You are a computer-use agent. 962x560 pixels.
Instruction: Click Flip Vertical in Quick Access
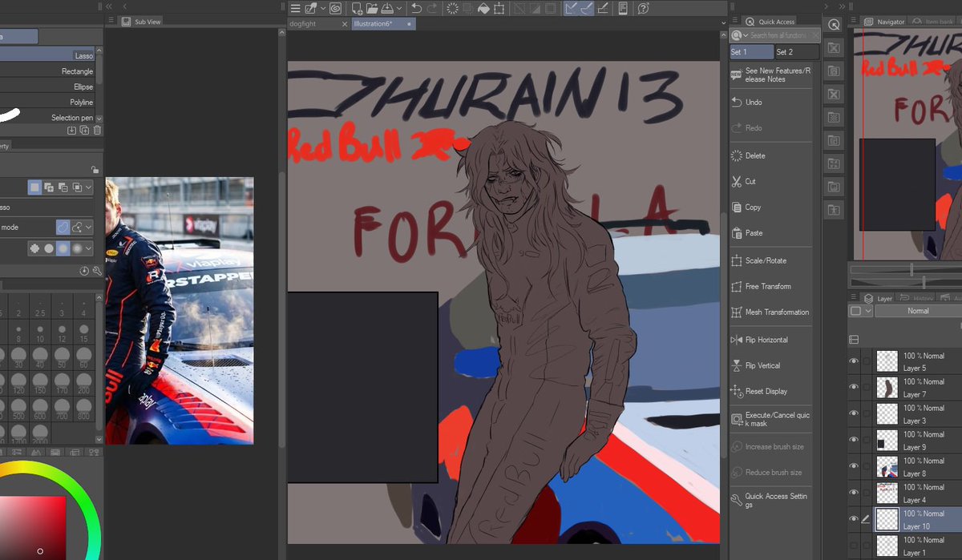[x=770, y=365]
